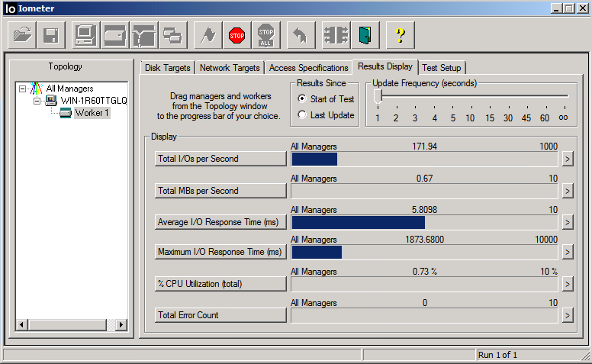
Task: Open About Iometer with the question mark icon
Action: point(401,36)
